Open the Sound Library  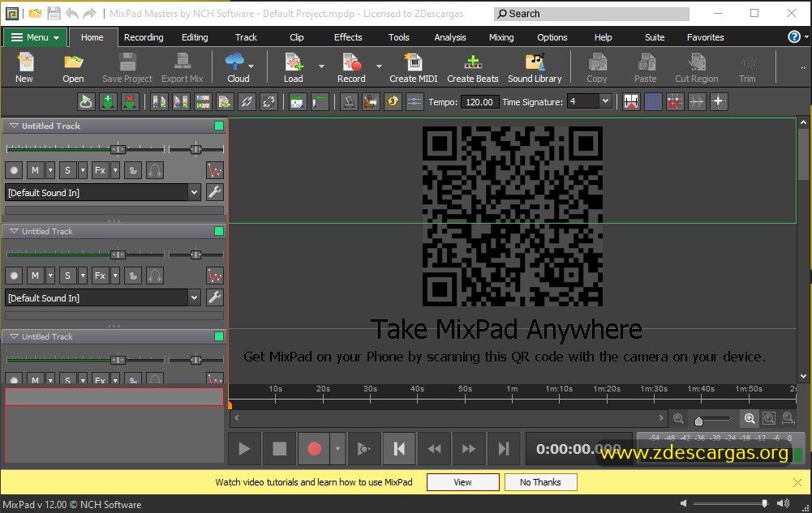535,68
